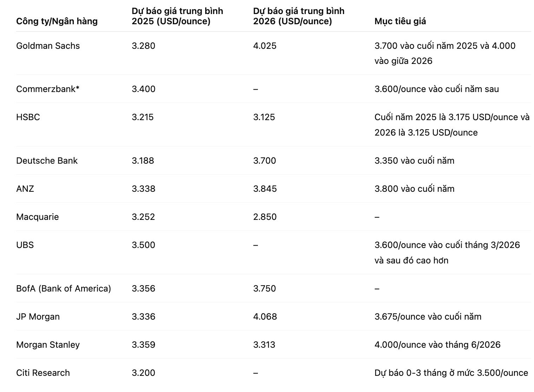534x392 pixels.
Task: Click the UBS 2025 forecast 3.500
Action: coord(143,245)
